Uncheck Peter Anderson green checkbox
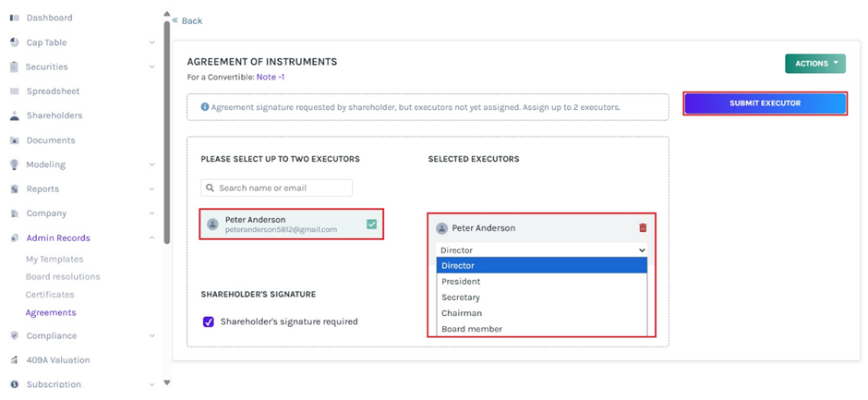The image size is (868, 400). [371, 224]
